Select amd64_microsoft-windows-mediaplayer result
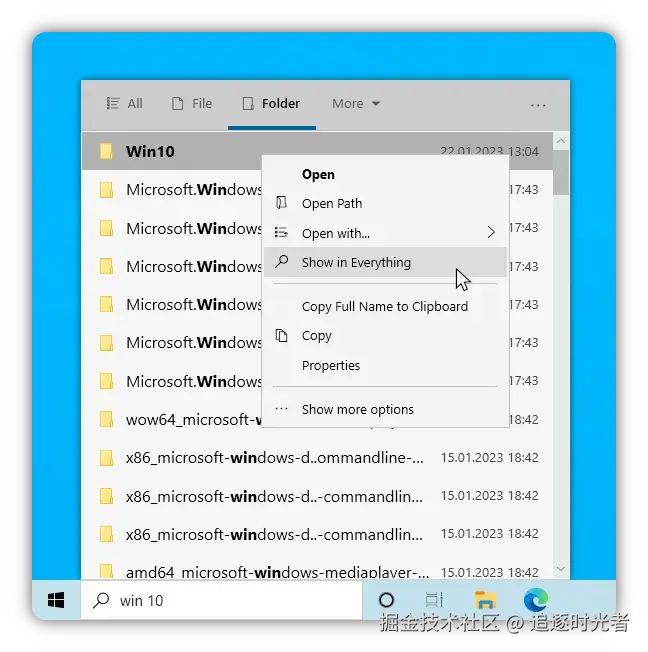Screen dimensions: 648x652 click(x=317, y=570)
